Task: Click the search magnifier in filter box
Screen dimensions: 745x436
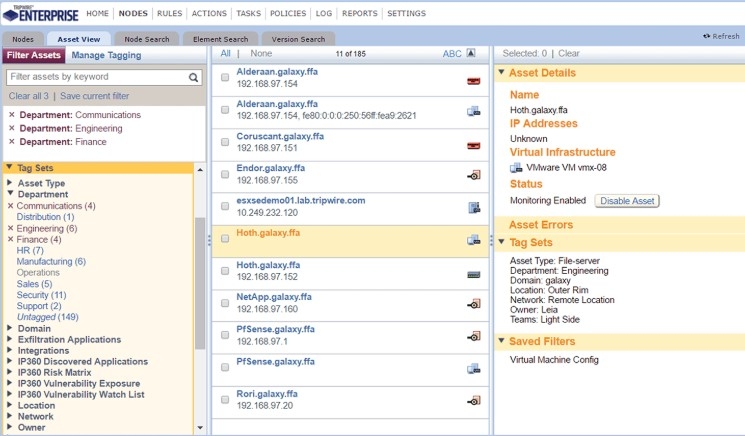Action: (x=193, y=77)
